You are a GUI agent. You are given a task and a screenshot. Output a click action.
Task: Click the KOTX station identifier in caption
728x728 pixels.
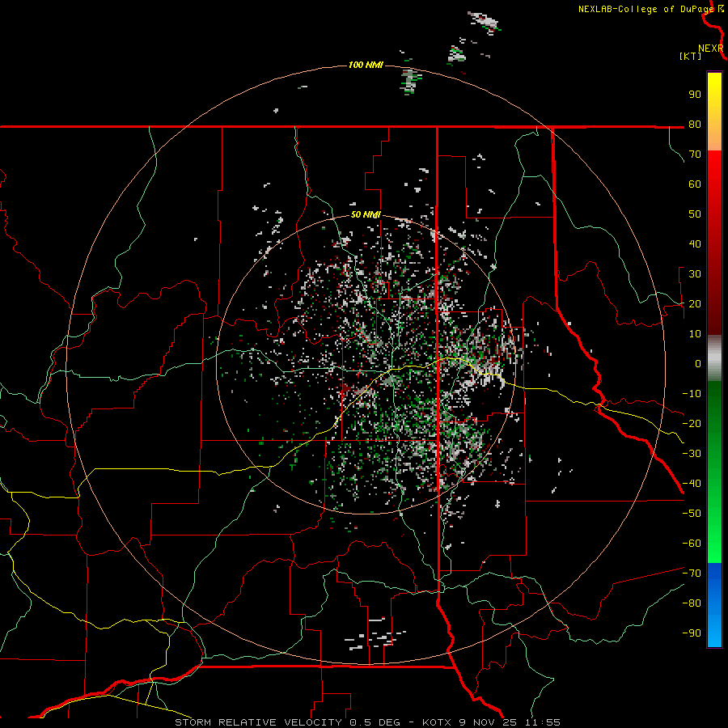[438, 722]
